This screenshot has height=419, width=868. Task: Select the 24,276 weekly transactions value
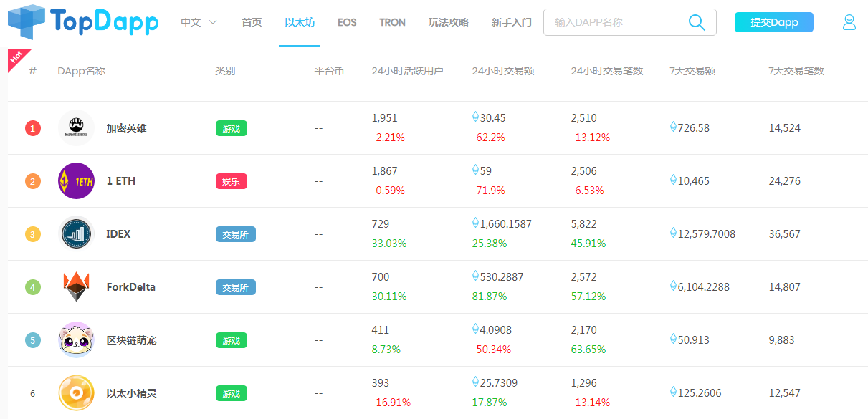point(784,181)
